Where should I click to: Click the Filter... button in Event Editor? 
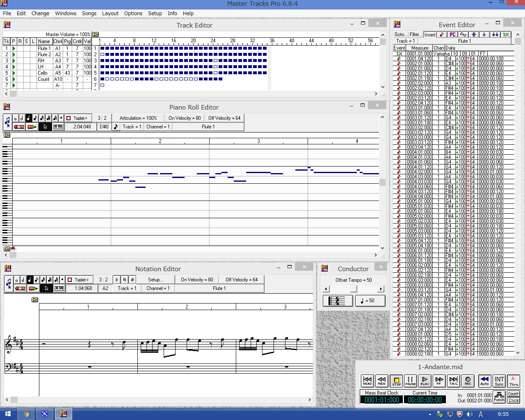point(416,34)
